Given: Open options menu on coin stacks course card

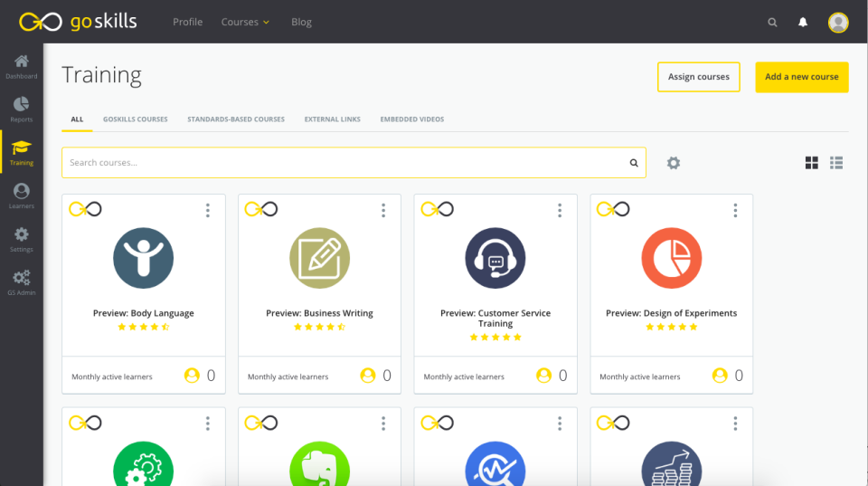Looking at the screenshot, I should coord(735,424).
